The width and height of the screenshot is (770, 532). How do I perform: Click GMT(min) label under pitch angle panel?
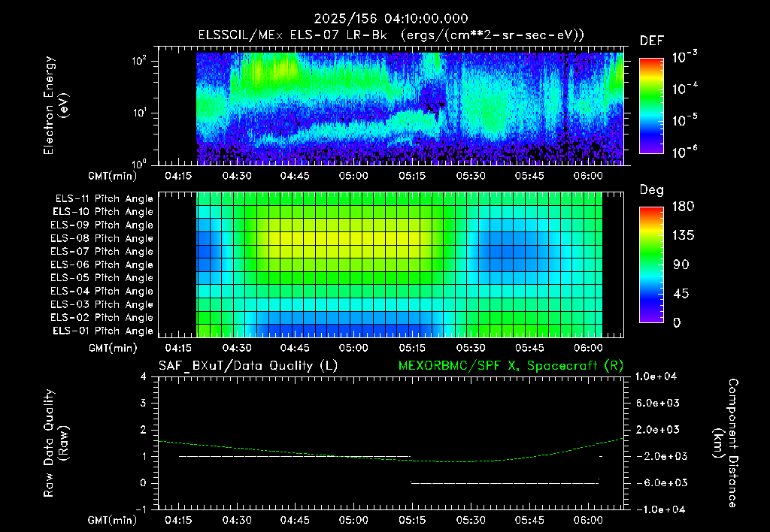112,349
